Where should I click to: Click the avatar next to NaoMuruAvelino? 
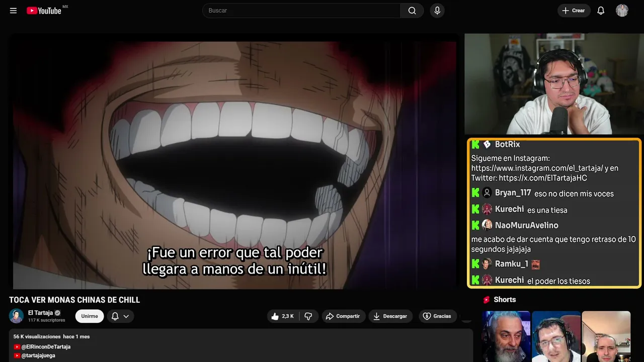pyautogui.click(x=487, y=225)
